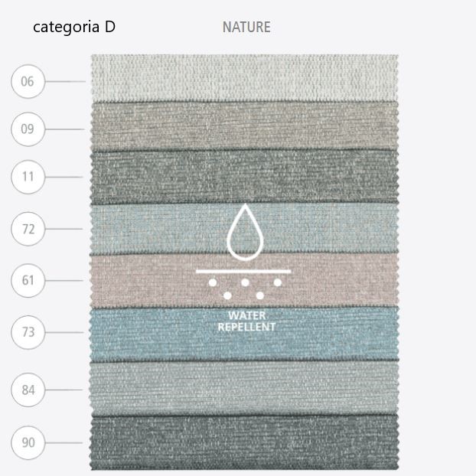Choose the light grey fabric swatch 84
Screen dimensions: 476x476
tap(245, 388)
